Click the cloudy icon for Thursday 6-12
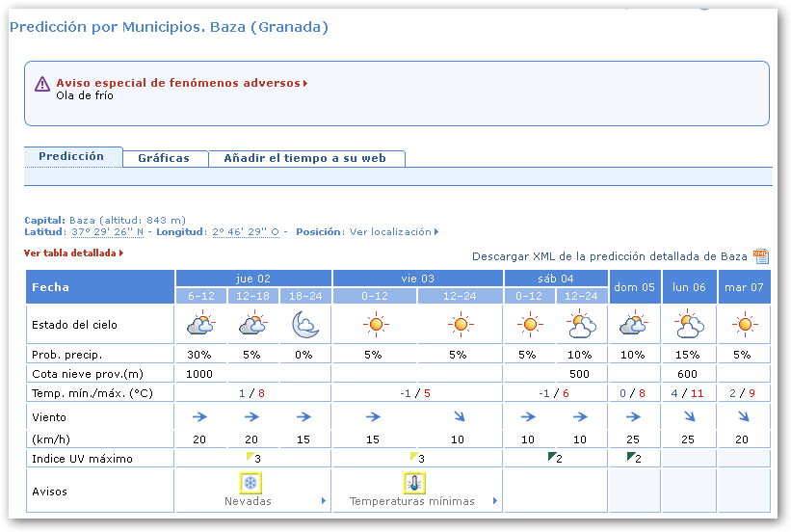This screenshot has width=791, height=532. (x=200, y=325)
